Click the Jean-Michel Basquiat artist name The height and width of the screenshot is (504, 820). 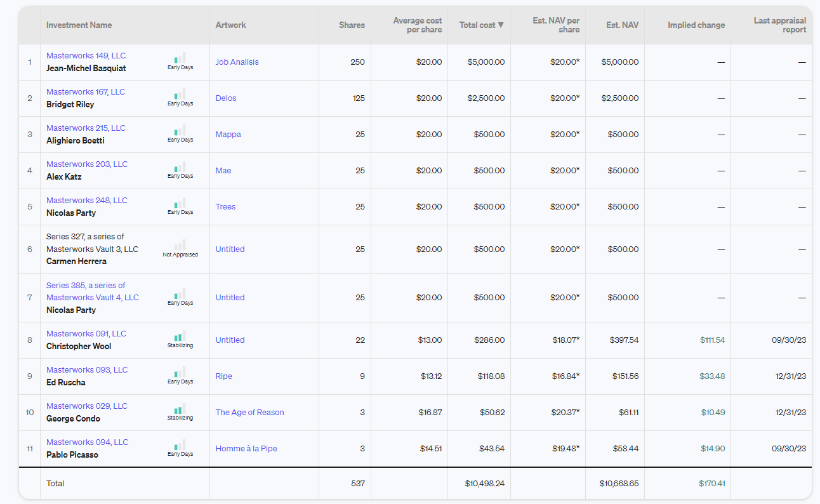click(86, 68)
